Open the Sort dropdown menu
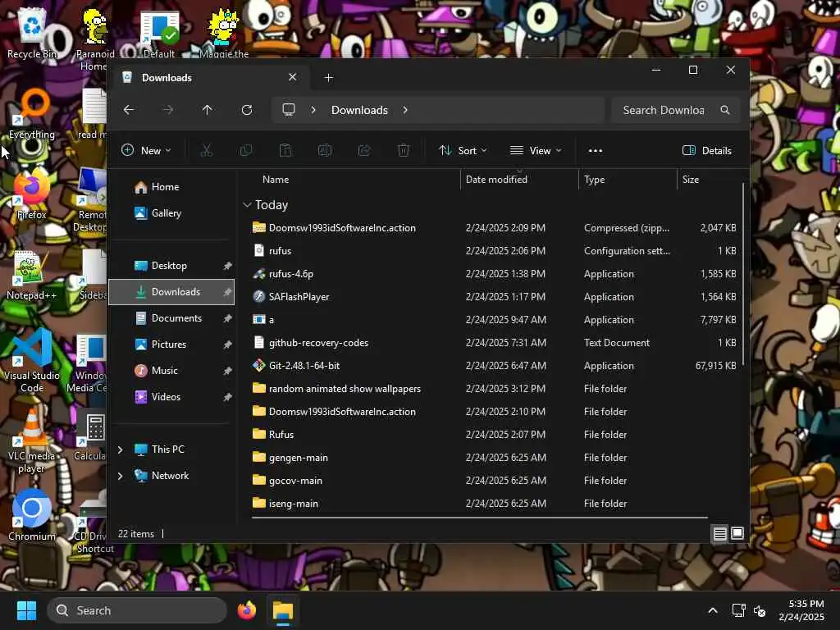This screenshot has width=840, height=630. [463, 151]
